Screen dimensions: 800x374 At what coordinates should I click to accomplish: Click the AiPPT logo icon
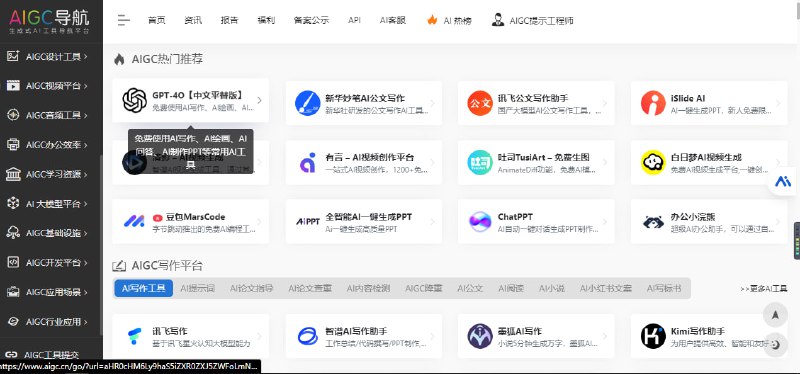pyautogui.click(x=308, y=221)
